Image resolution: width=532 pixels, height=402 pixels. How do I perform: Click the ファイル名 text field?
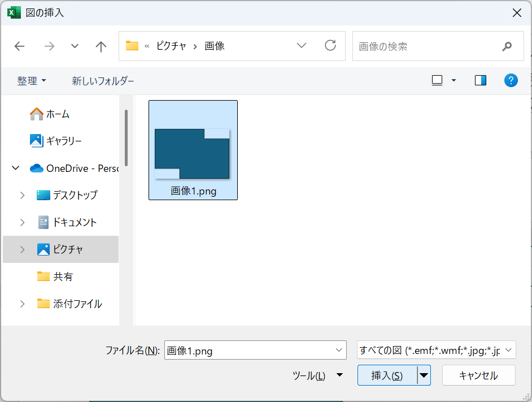click(255, 350)
